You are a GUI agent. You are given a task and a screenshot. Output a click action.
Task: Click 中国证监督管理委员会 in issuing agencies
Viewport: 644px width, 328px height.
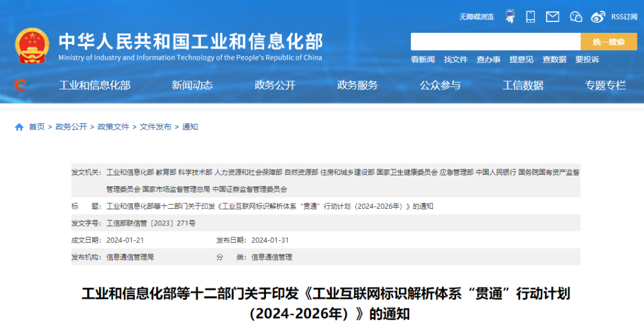click(250, 190)
